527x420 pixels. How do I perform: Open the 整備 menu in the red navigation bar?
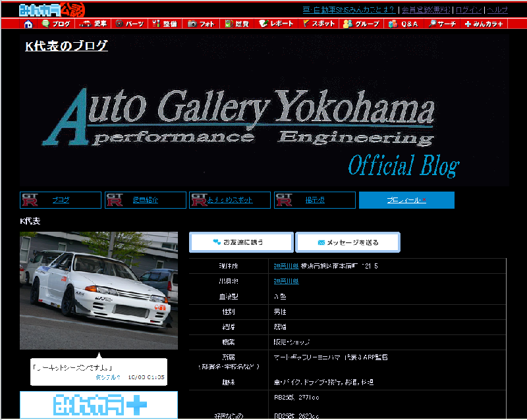[165, 24]
